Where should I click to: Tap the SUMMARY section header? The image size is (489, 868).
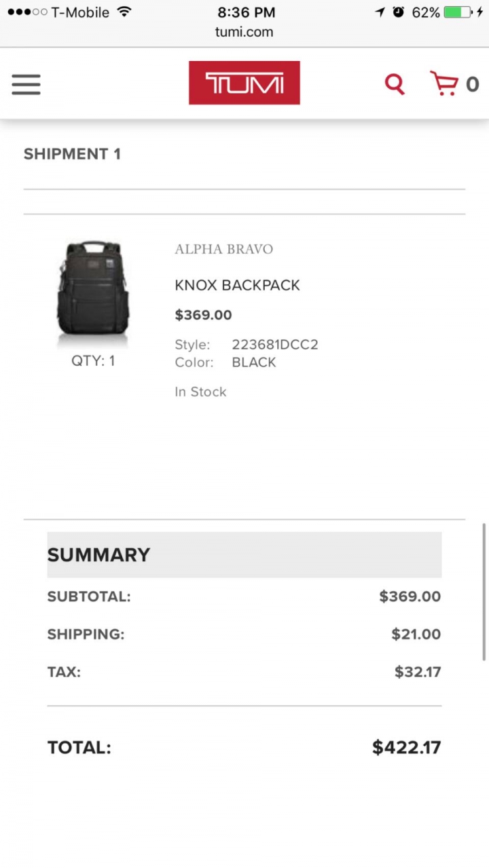pos(244,554)
